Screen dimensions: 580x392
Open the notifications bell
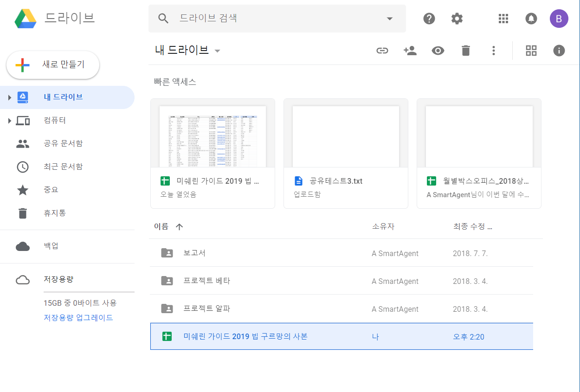(x=531, y=19)
